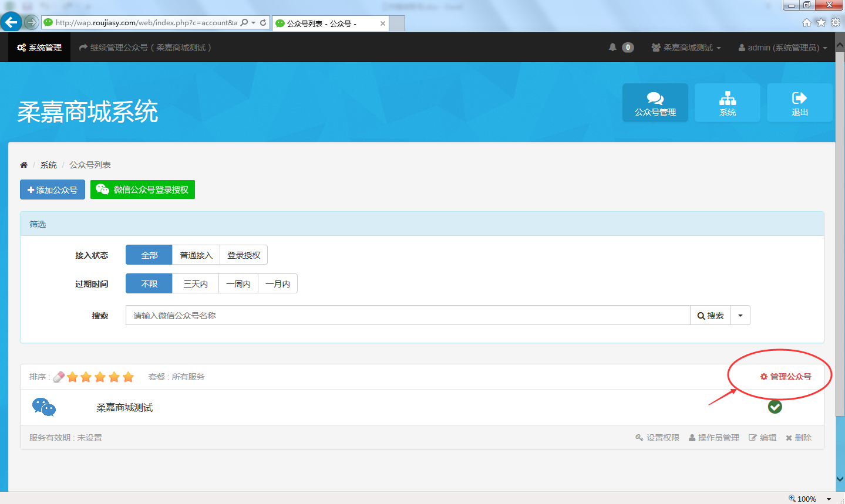Open 系统管理 in the top navbar
Screen dimensions: 845x504
(39, 48)
